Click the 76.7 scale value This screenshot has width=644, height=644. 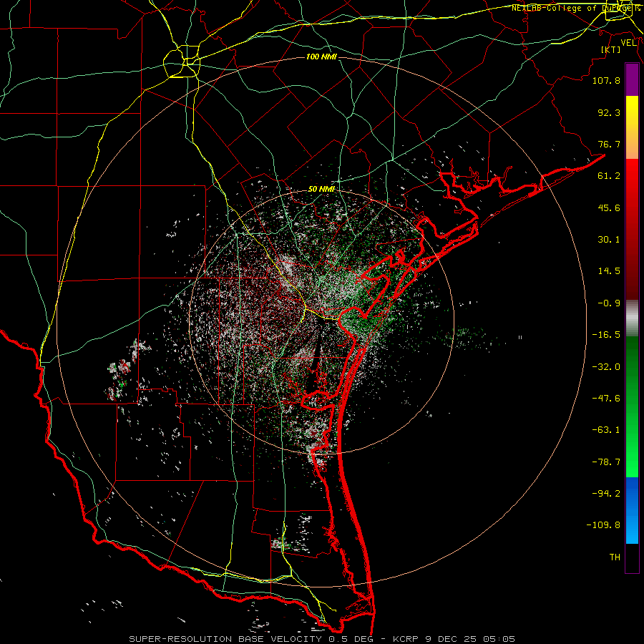click(609, 144)
